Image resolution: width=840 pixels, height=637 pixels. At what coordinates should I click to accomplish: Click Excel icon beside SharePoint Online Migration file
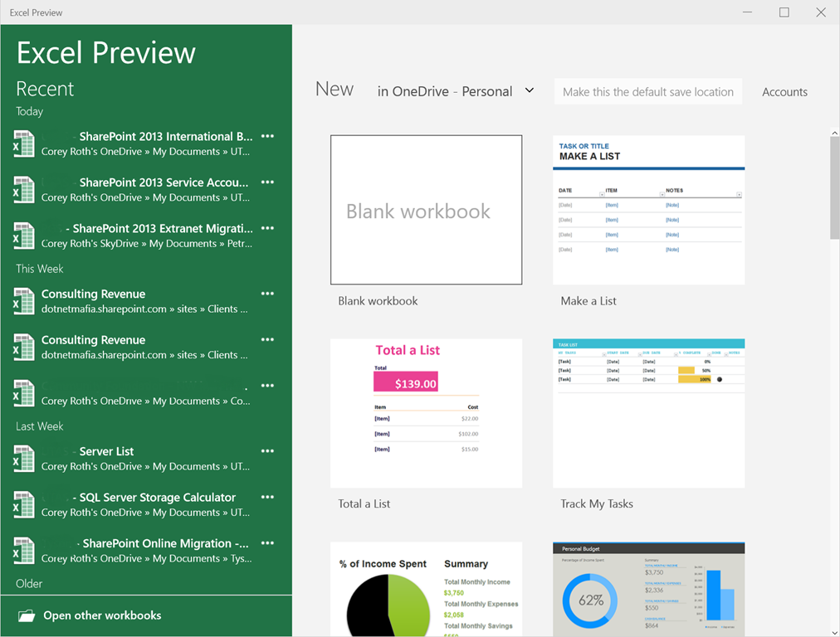click(x=23, y=550)
